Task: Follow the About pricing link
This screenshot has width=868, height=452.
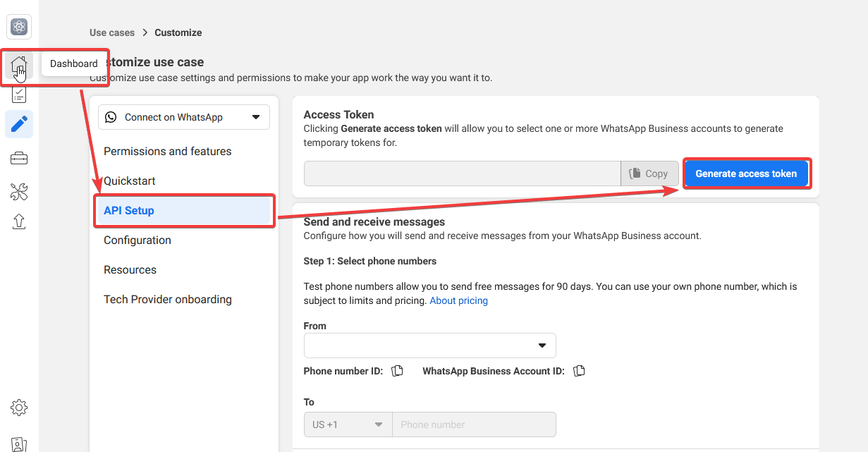Action: [x=458, y=300]
